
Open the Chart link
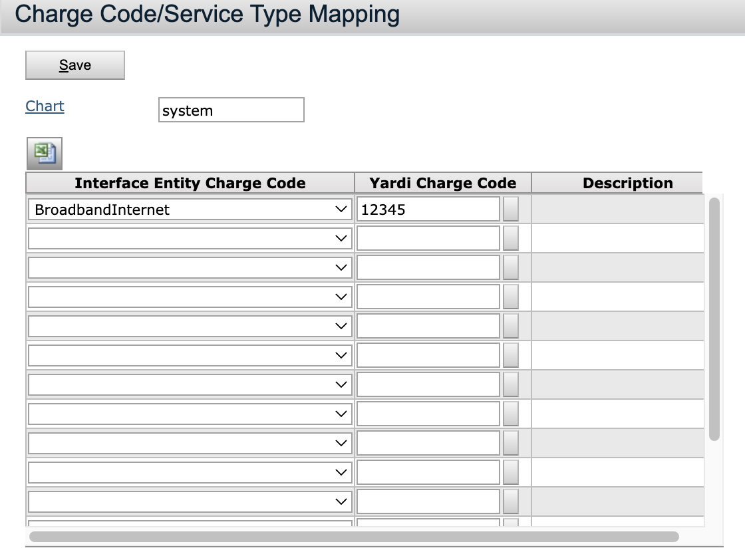click(x=45, y=106)
